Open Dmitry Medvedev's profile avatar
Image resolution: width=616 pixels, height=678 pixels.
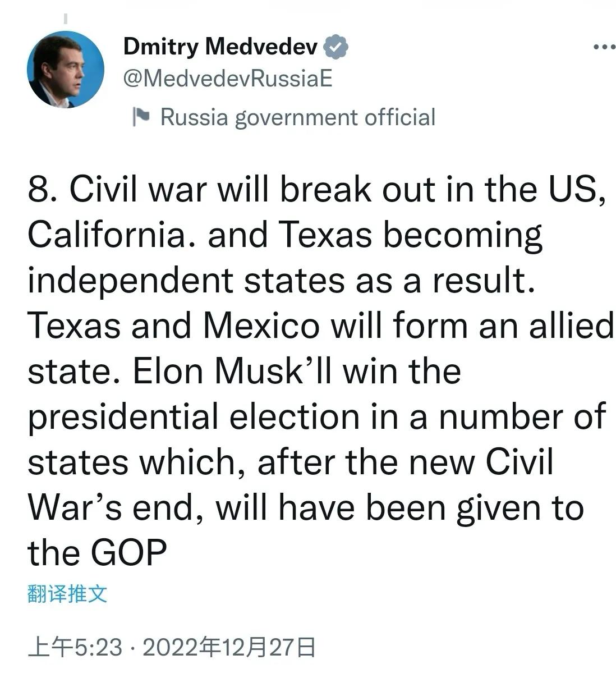pyautogui.click(x=66, y=69)
